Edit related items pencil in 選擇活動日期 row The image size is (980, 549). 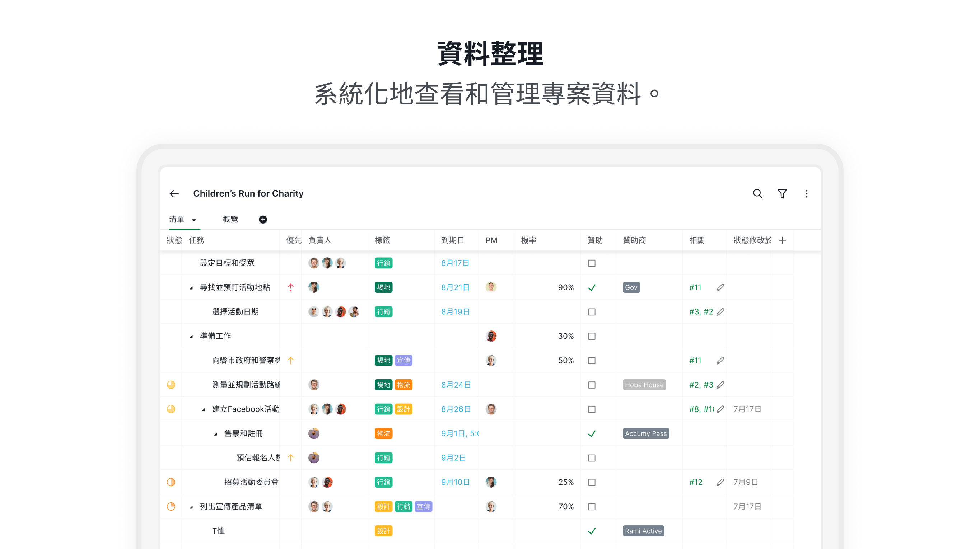click(x=720, y=312)
